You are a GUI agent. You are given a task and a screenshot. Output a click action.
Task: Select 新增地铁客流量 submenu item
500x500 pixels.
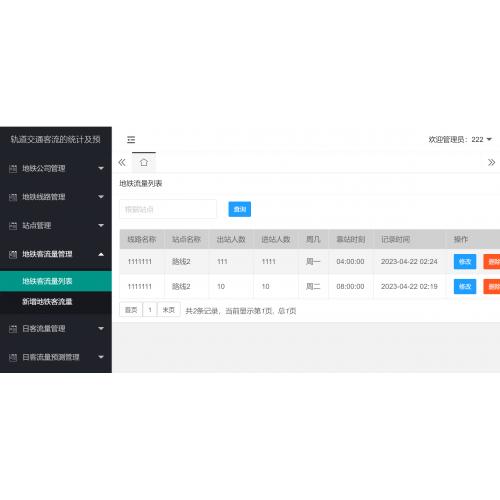(x=56, y=302)
